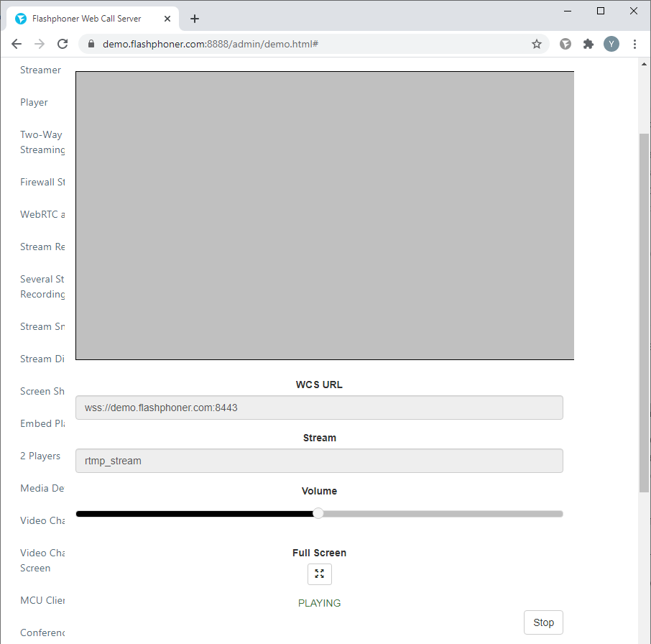
Task: Click the Stream name field
Action: (x=319, y=461)
